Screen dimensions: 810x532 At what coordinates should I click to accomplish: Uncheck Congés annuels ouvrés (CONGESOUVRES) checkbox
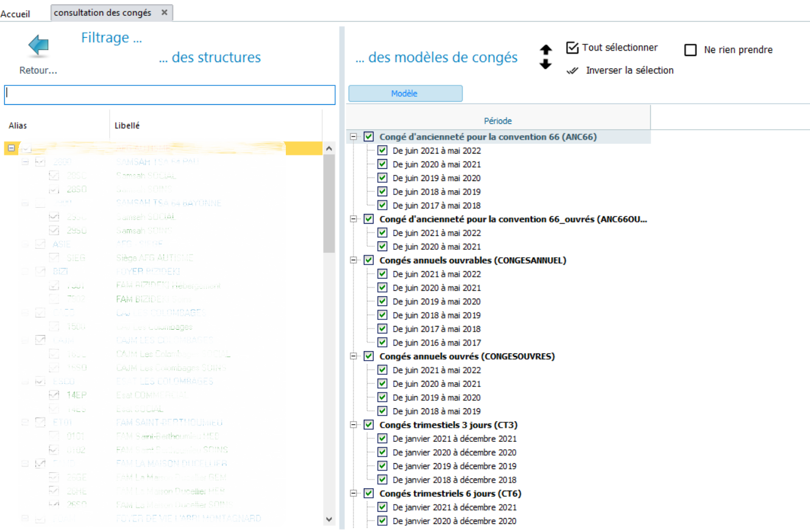(369, 356)
